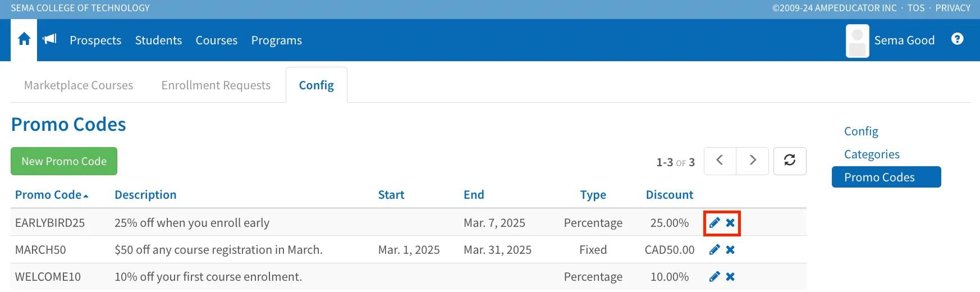
Task: Go to the home icon
Action: [24, 39]
